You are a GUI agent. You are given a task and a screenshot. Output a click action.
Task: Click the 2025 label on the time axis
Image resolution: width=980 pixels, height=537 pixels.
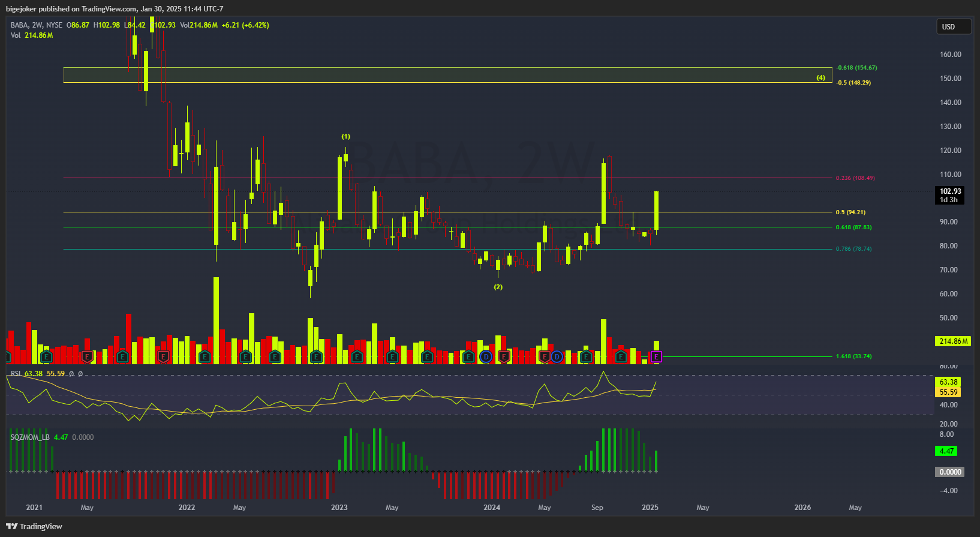click(650, 508)
